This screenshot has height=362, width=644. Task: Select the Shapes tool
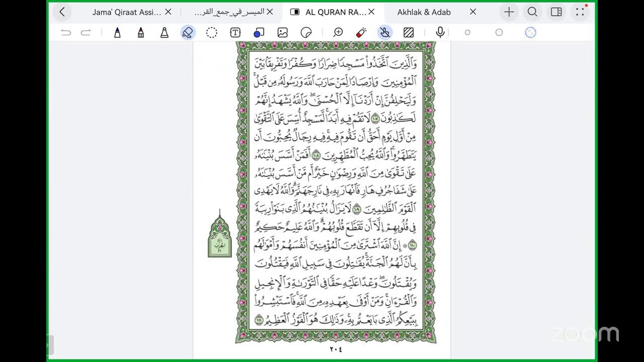pos(259,33)
